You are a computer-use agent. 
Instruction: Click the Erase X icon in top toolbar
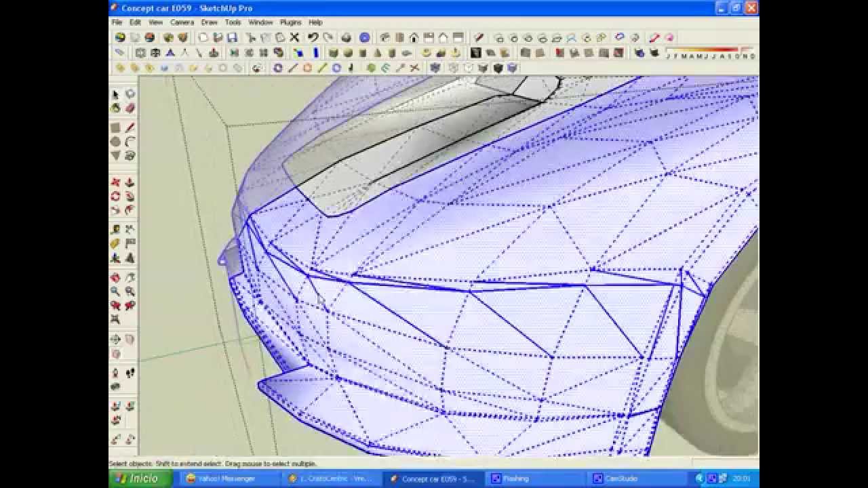click(294, 38)
